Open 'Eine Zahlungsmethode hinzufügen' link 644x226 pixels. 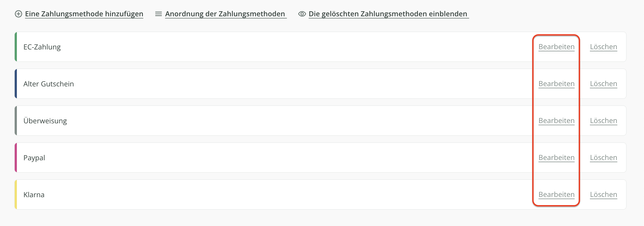pyautogui.click(x=84, y=14)
